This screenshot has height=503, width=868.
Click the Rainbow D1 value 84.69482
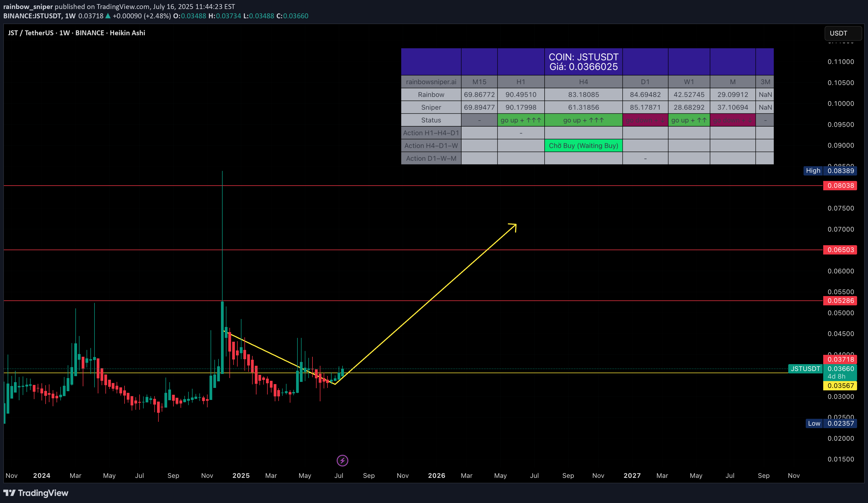point(645,95)
